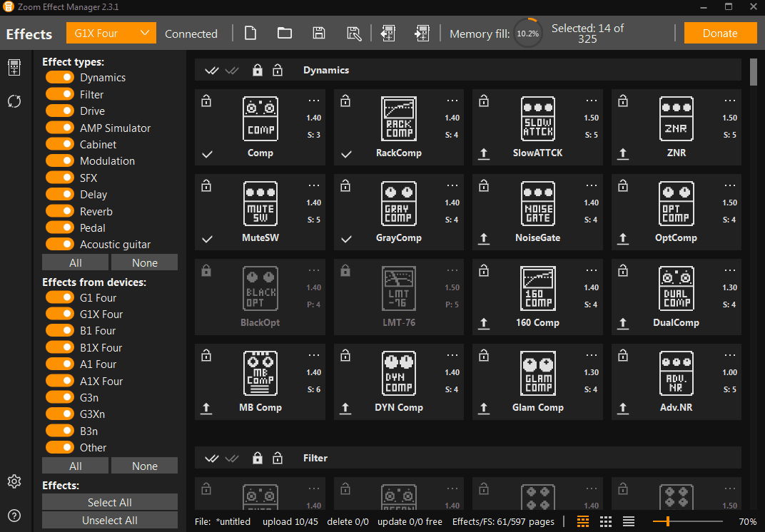765x532 pixels.
Task: Click the zoom slider in status bar
Action: pyautogui.click(x=667, y=521)
